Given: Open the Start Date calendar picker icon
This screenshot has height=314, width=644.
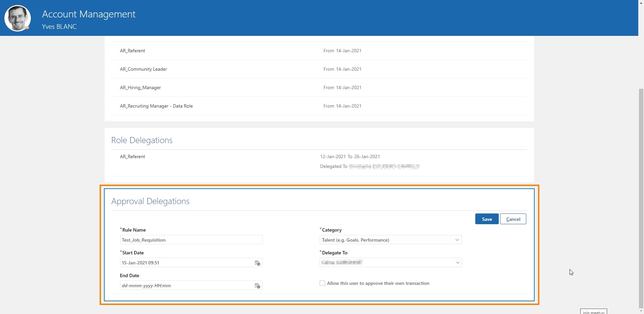Looking at the screenshot, I should click(x=257, y=263).
